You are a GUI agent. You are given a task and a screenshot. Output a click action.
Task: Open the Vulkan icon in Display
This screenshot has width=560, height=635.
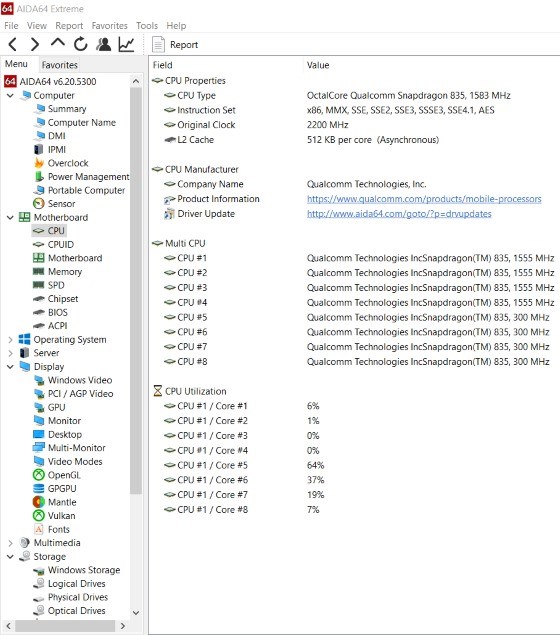[x=38, y=516]
